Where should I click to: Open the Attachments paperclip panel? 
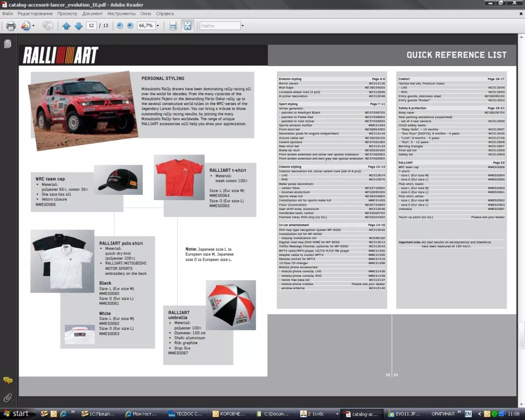(x=8, y=398)
